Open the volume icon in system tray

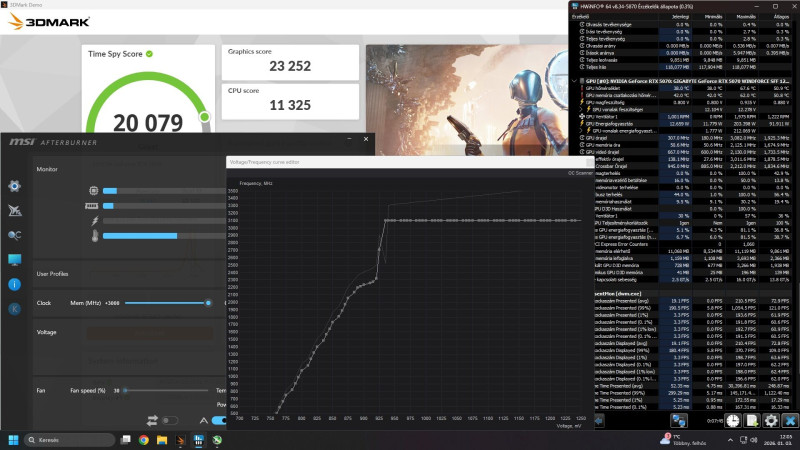click(754, 440)
